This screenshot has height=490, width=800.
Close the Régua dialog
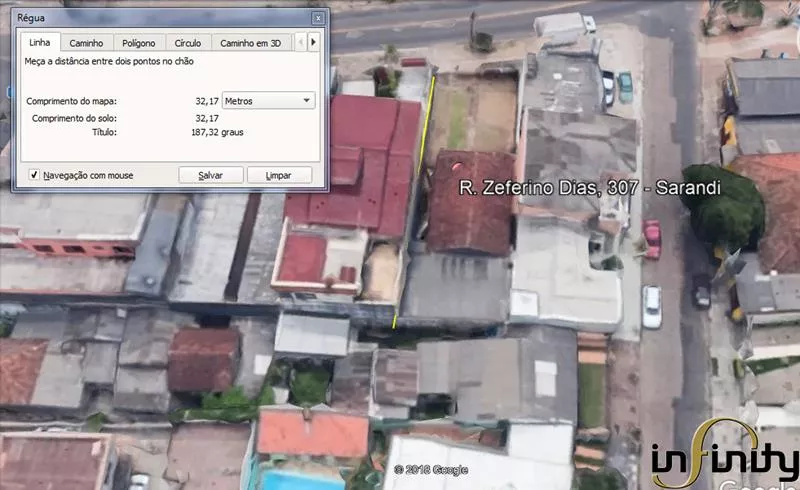pos(318,18)
